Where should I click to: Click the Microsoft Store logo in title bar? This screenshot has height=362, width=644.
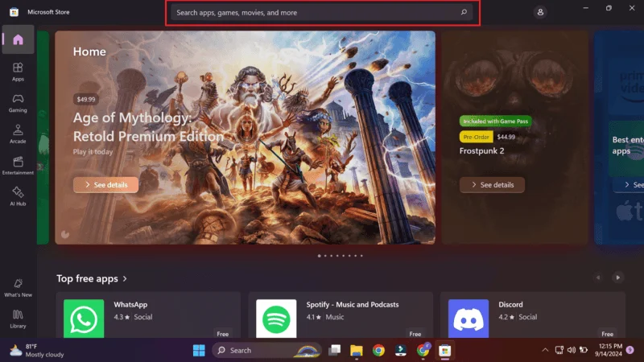point(14,12)
